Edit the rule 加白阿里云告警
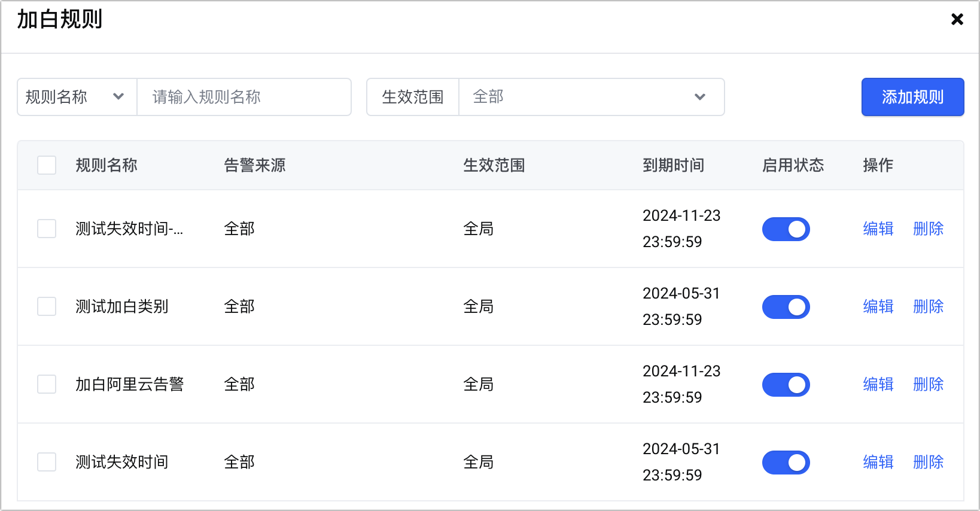 (x=878, y=384)
